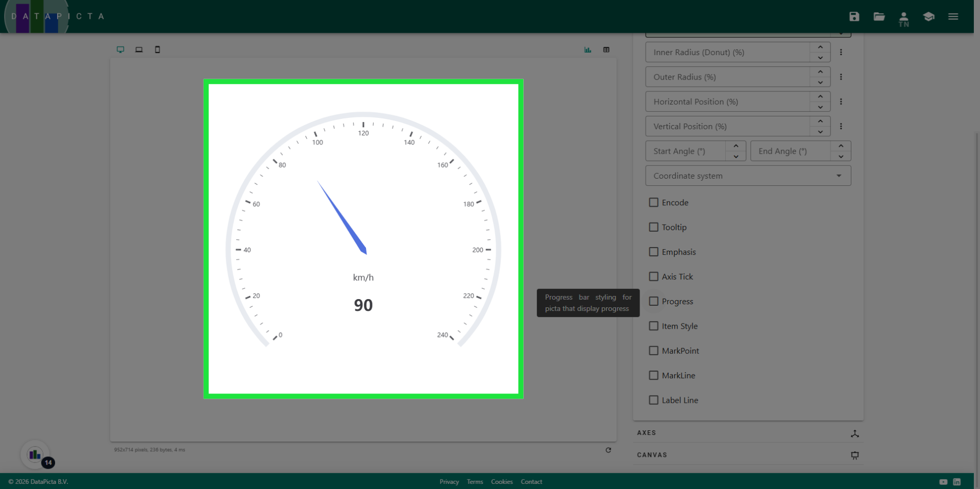Show the data table view icon

[x=606, y=50]
